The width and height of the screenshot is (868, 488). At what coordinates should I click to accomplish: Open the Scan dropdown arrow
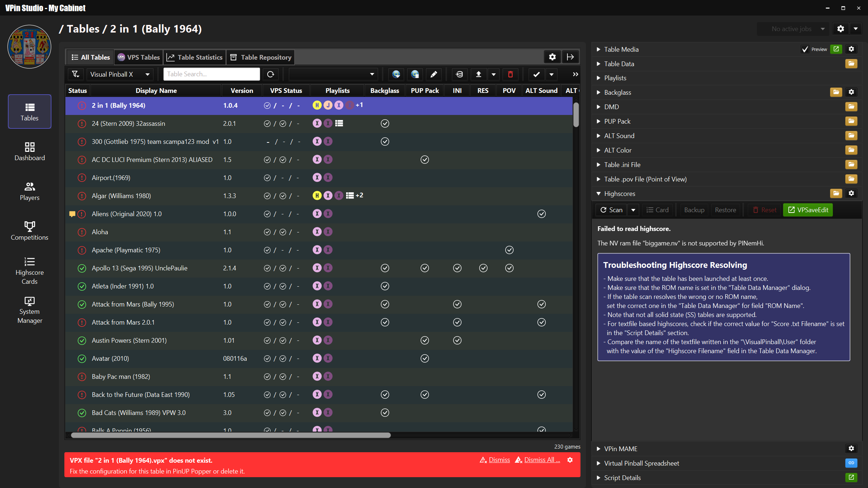tap(633, 210)
